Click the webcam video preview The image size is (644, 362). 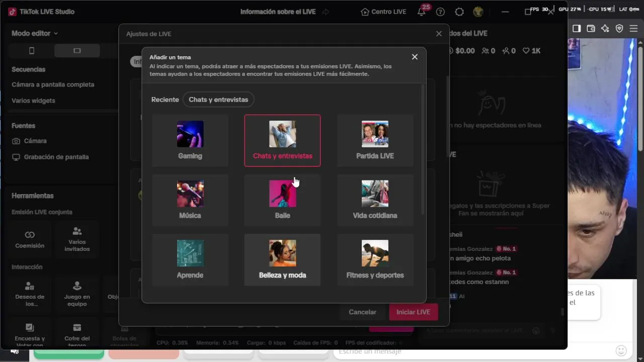(602, 158)
